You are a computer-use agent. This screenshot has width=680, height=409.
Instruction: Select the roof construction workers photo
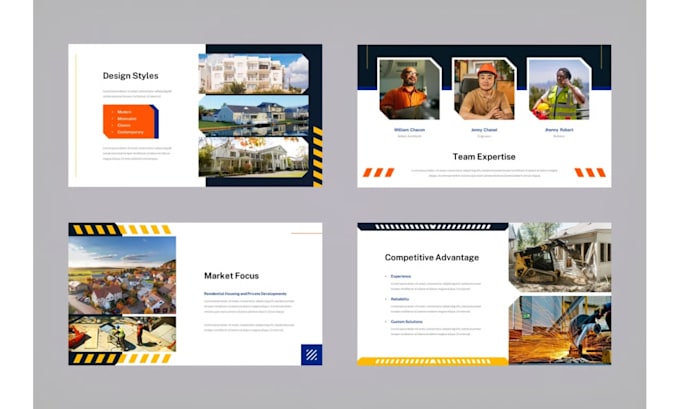tap(122, 334)
